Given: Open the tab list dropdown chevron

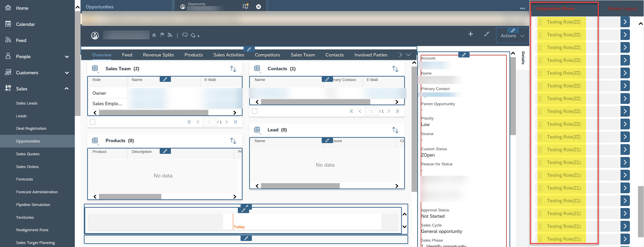Looking at the screenshot, I should pyautogui.click(x=408, y=55).
